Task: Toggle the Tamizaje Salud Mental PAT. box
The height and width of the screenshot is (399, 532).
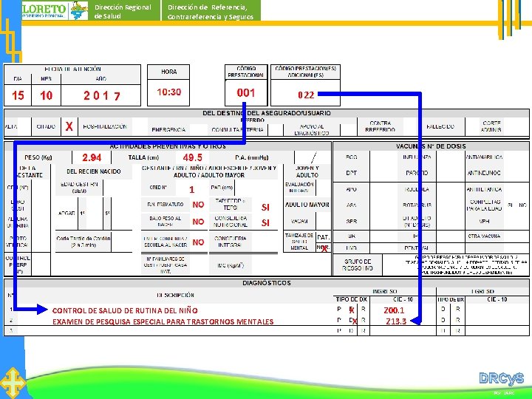Action: pos(323,237)
